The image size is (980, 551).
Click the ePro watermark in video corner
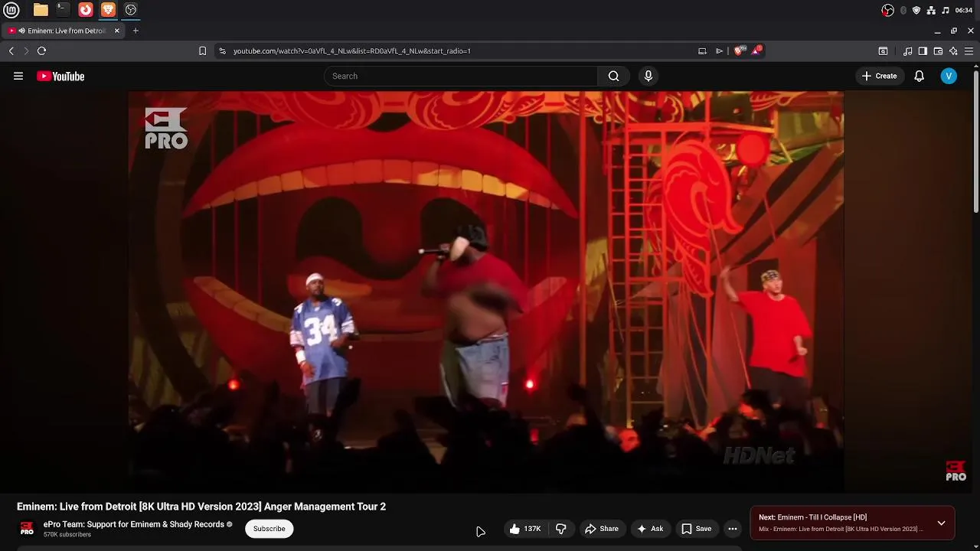coord(955,471)
